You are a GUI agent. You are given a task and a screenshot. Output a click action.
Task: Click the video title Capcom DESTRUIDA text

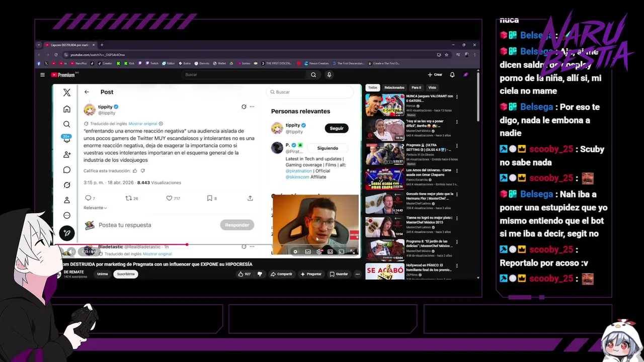pos(157,264)
